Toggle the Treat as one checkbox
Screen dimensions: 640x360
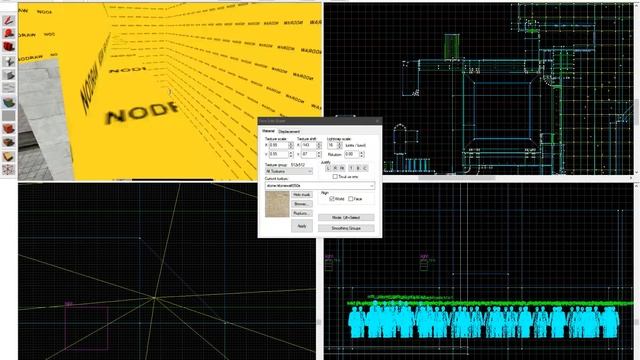coord(335,177)
